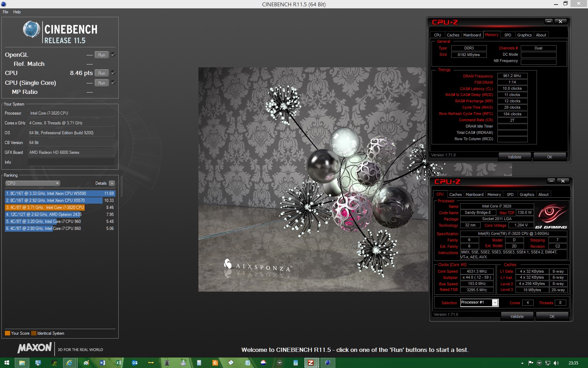Click OK in the lower CPU-Z window
588x368 pixels.
552,316
